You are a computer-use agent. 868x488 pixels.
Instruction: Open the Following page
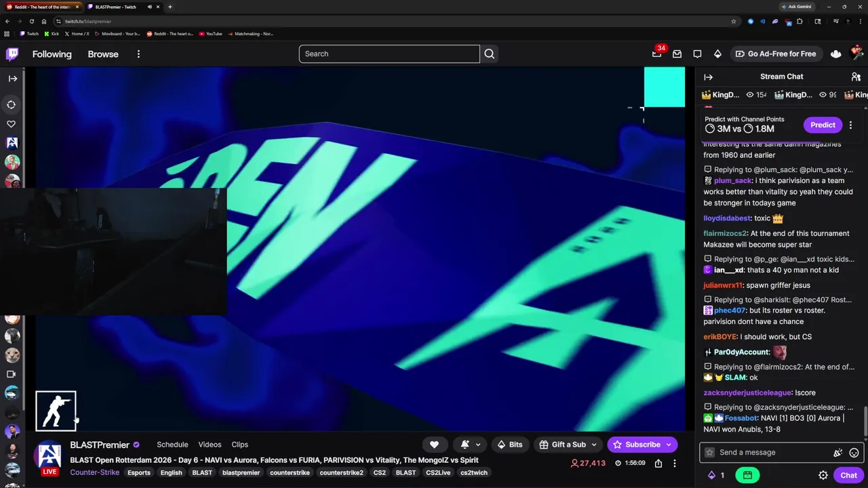[52, 54]
